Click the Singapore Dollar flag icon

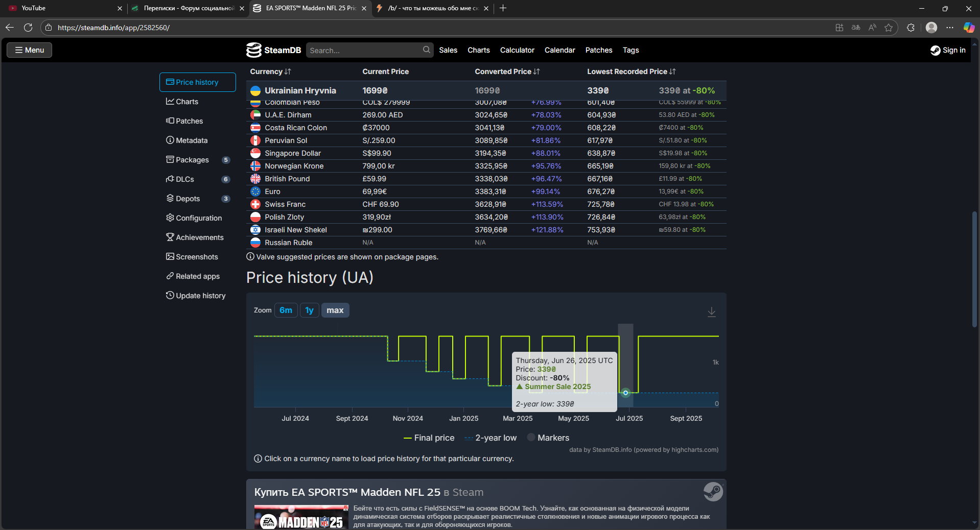click(x=255, y=153)
